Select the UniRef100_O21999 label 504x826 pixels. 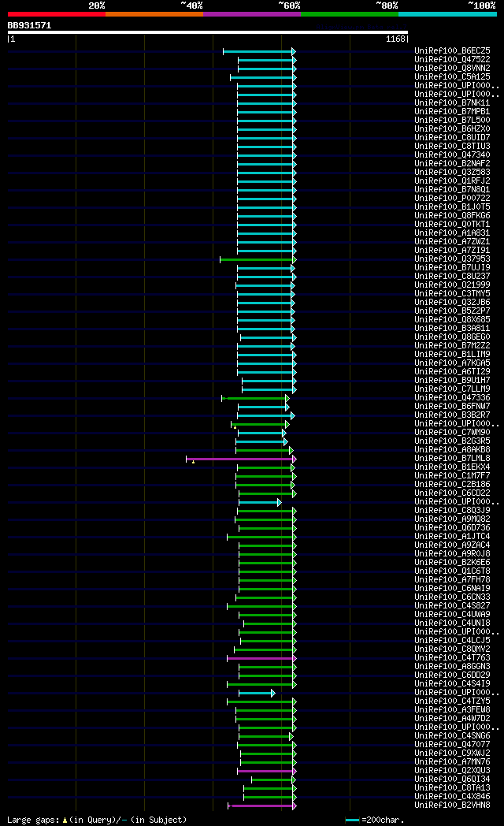pos(452,285)
